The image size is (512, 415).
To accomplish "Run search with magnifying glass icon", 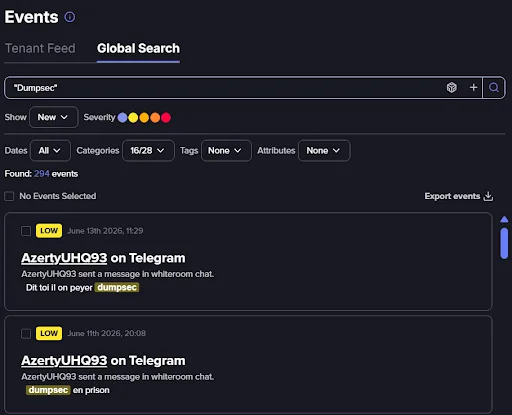I will pos(494,88).
